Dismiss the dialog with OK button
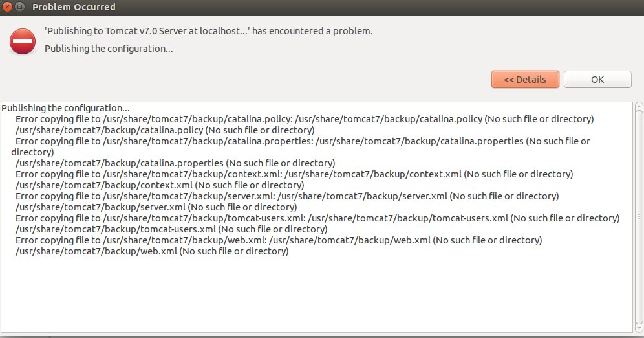The width and height of the screenshot is (644, 338). click(x=597, y=80)
